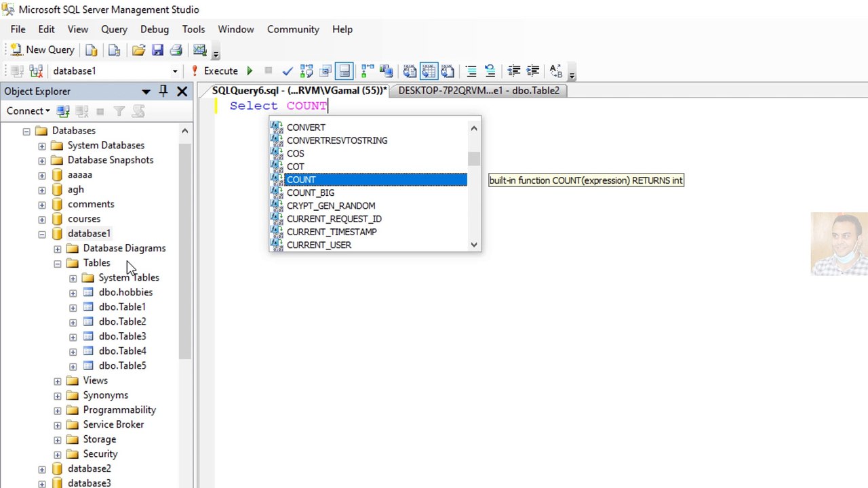
Task: Click the Connect Object Explorer icon
Action: coord(63,111)
